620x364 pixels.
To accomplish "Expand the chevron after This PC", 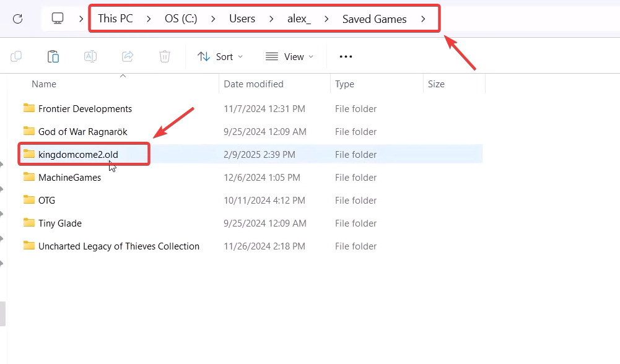I will [x=149, y=19].
